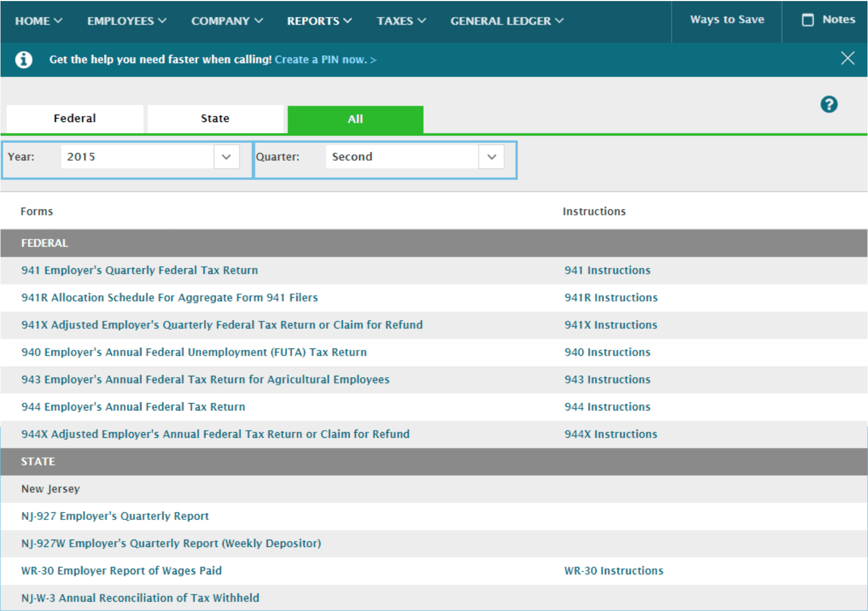The image size is (868, 611).
Task: Switch to the Federal tab
Action: pos(74,118)
